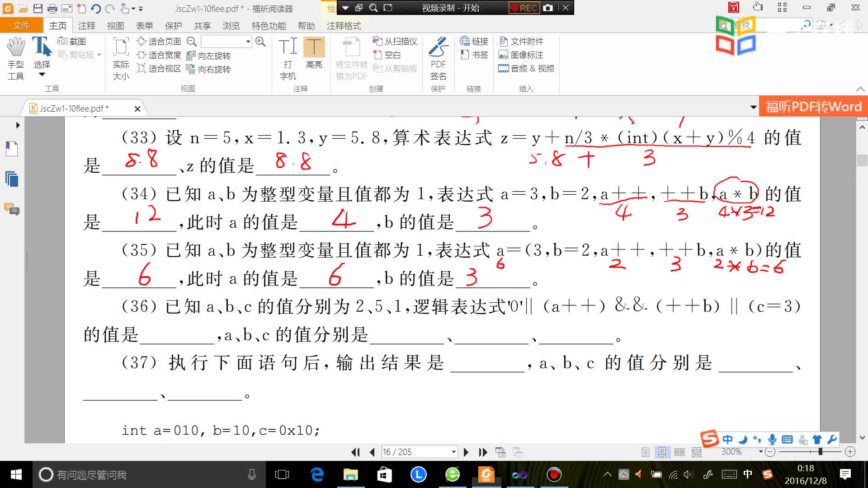Viewport: 868px width, 488px height.
Task: Click the REC video recording indicator
Action: (x=523, y=7)
